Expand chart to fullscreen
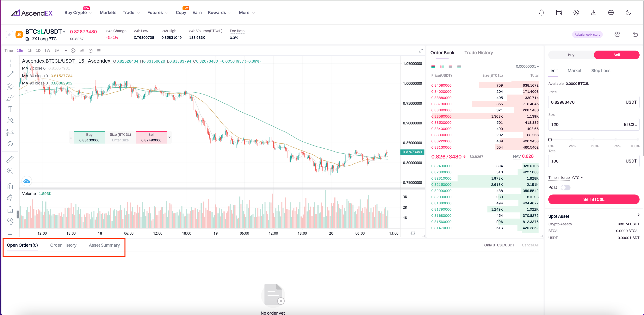Screen dimensions: 644x315 click(421, 51)
